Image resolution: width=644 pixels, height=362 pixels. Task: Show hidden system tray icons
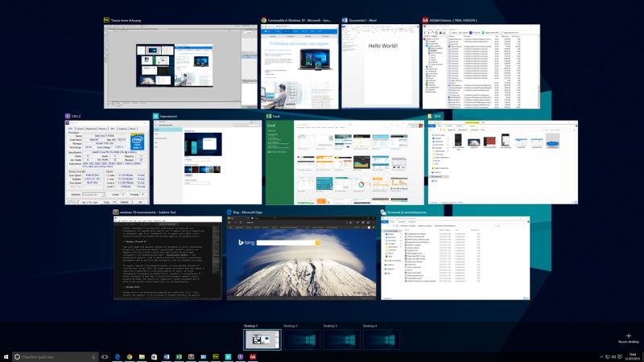(x=601, y=356)
